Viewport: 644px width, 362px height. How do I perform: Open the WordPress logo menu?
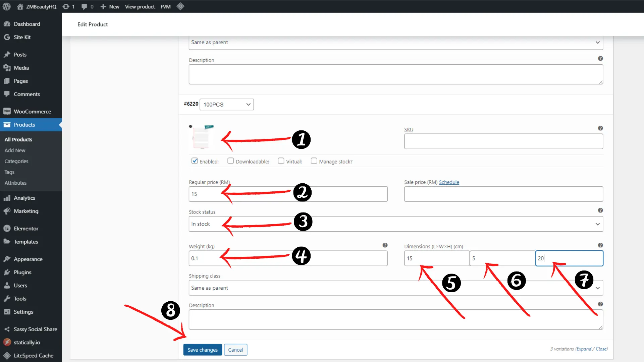click(x=7, y=6)
